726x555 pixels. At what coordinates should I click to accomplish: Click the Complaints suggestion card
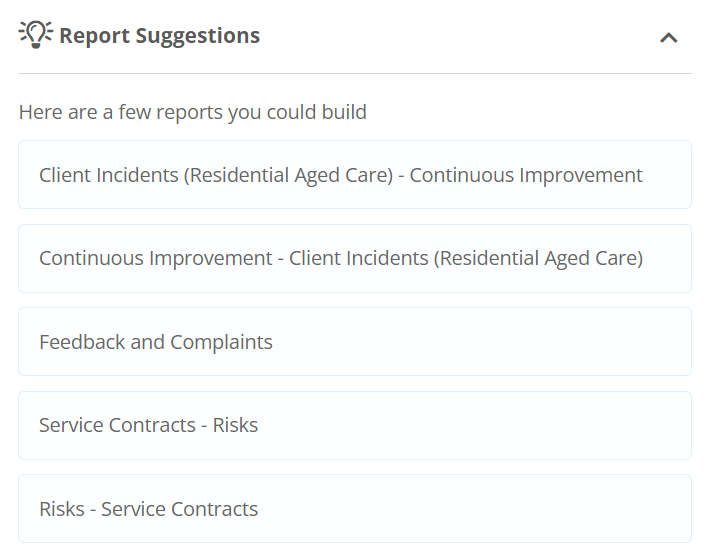coord(355,342)
